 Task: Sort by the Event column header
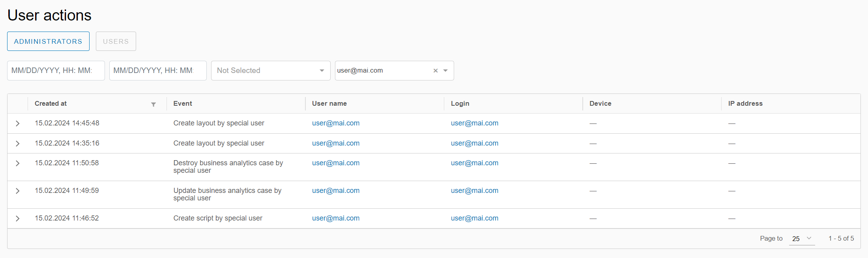point(183,103)
